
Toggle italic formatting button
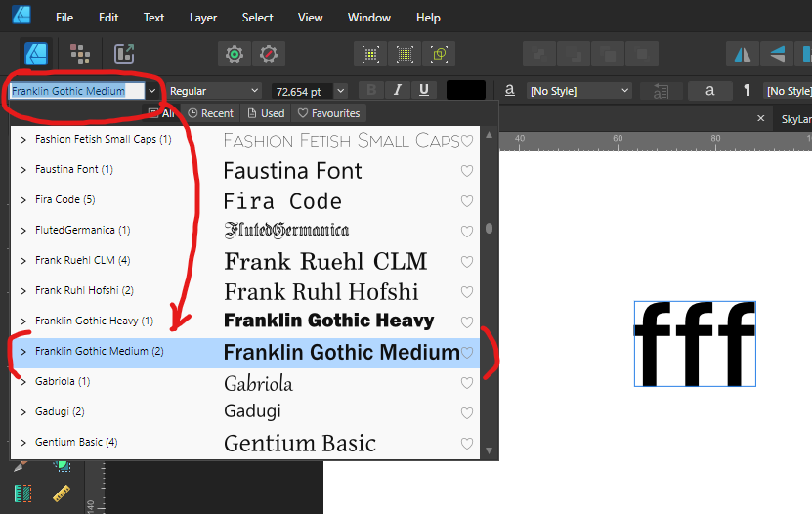tap(397, 91)
